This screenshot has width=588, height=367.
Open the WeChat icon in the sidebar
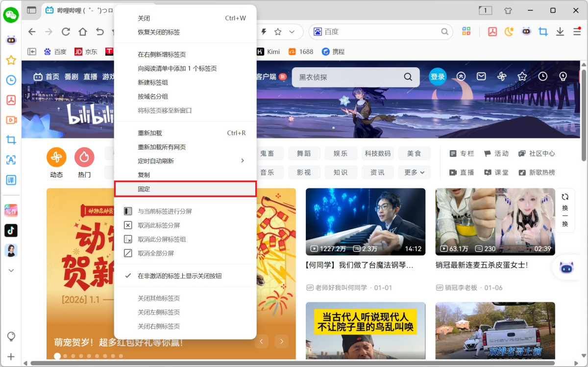[11, 15]
